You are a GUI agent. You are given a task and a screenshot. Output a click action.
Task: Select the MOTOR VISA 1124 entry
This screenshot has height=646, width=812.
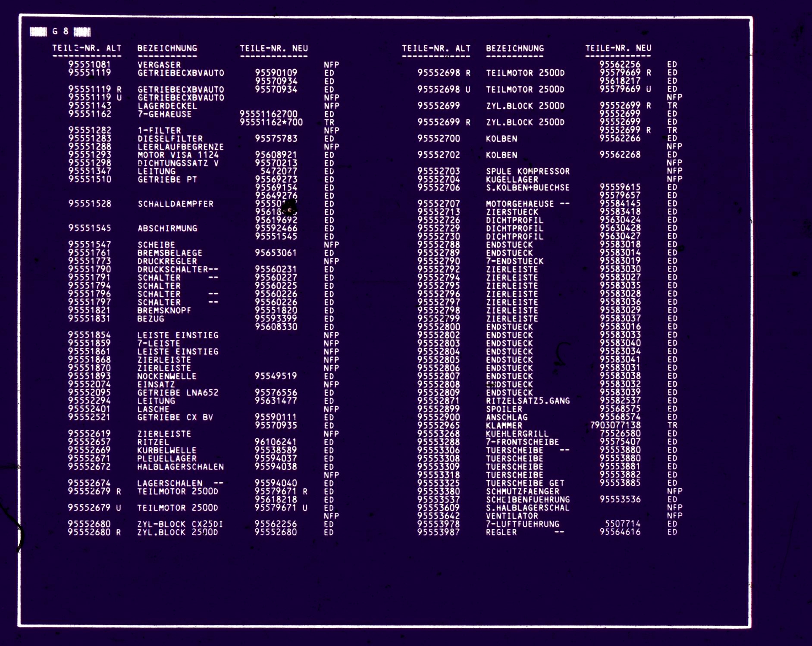(178, 155)
